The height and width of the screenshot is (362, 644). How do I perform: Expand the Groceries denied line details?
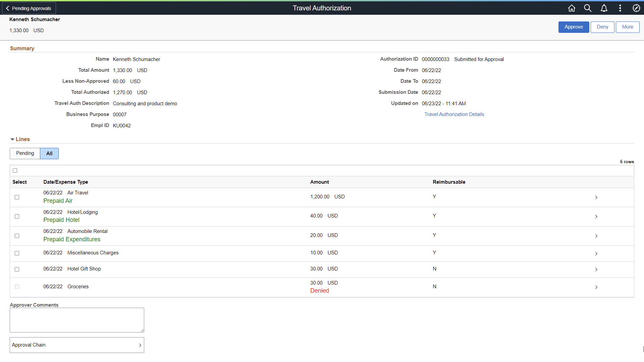(x=596, y=287)
